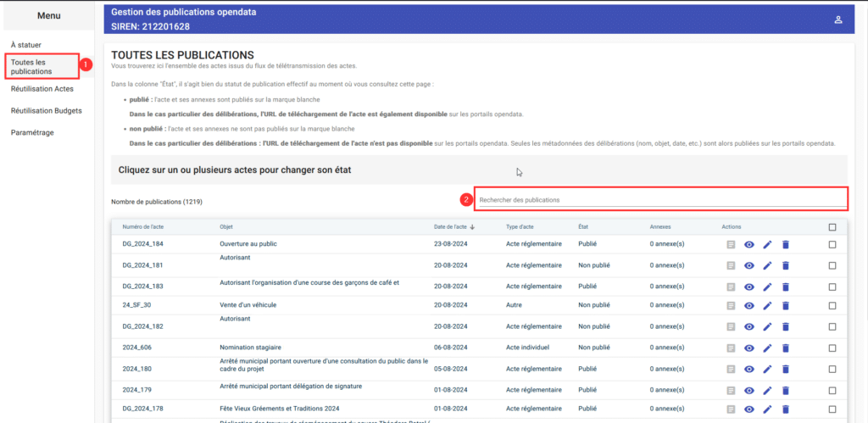
Task: Check the box for act DG_2024_184
Action: [832, 244]
